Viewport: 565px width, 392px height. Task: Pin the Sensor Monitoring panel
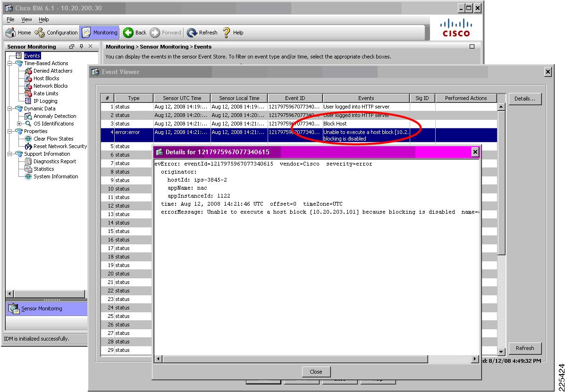pos(82,46)
